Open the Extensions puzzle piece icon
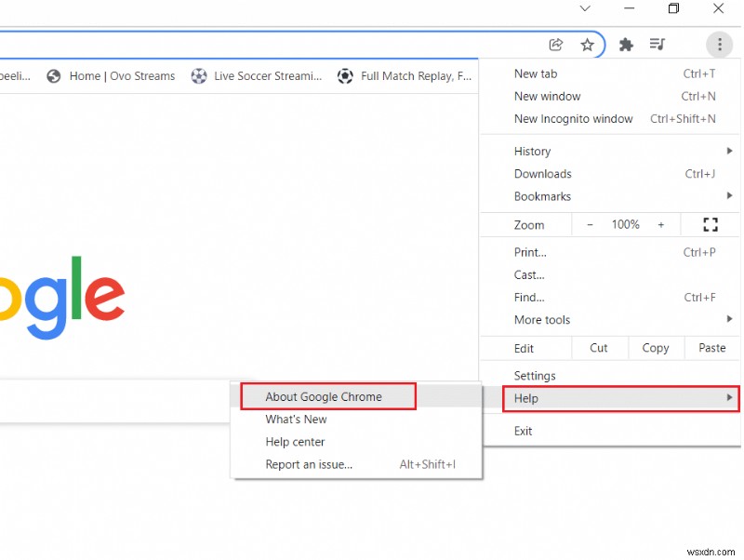744x560 pixels. click(626, 44)
